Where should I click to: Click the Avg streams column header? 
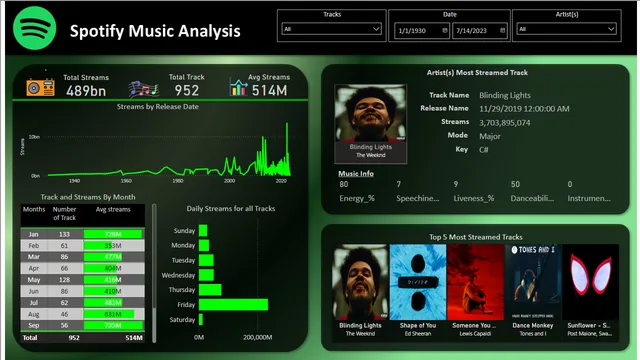point(113,209)
